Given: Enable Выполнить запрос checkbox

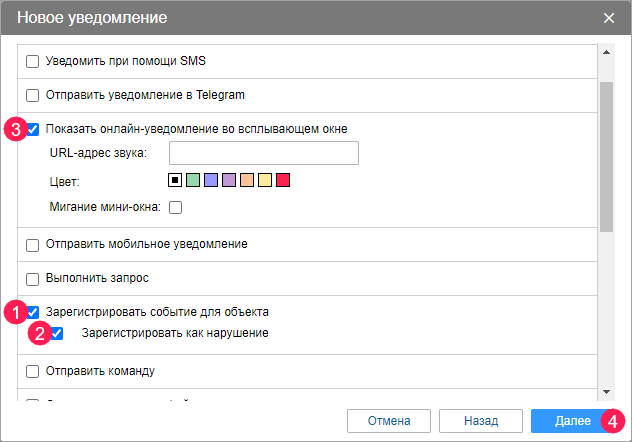Looking at the screenshot, I should [33, 278].
